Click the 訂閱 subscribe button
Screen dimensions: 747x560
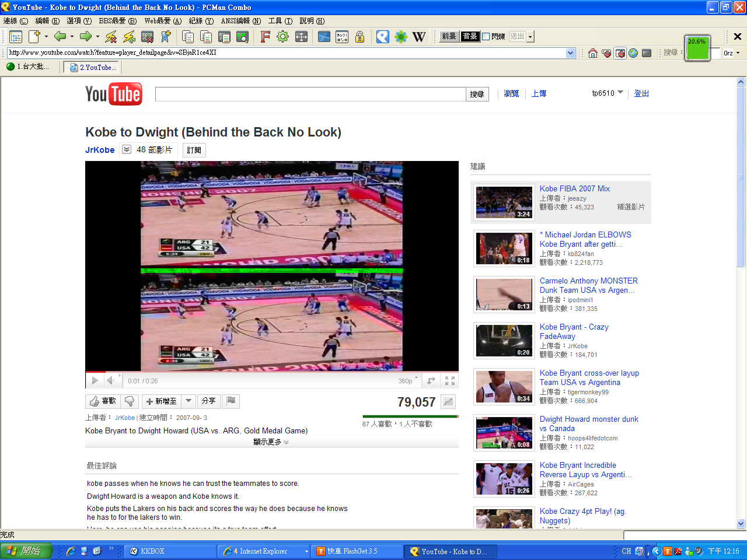pos(194,150)
